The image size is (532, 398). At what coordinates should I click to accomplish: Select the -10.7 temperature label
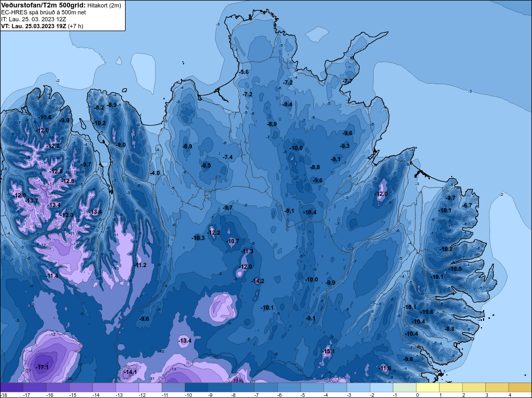[233, 241]
